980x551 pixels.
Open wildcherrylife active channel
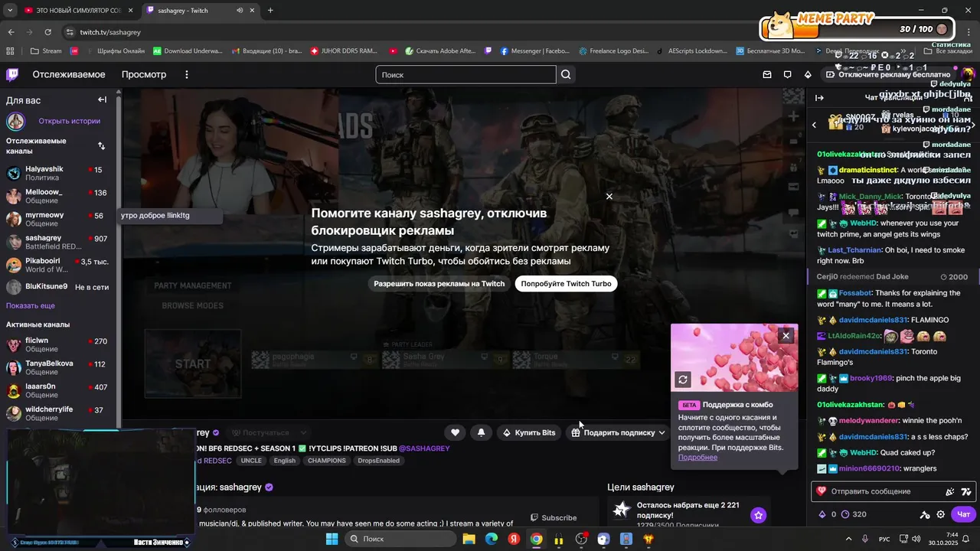pyautogui.click(x=58, y=414)
